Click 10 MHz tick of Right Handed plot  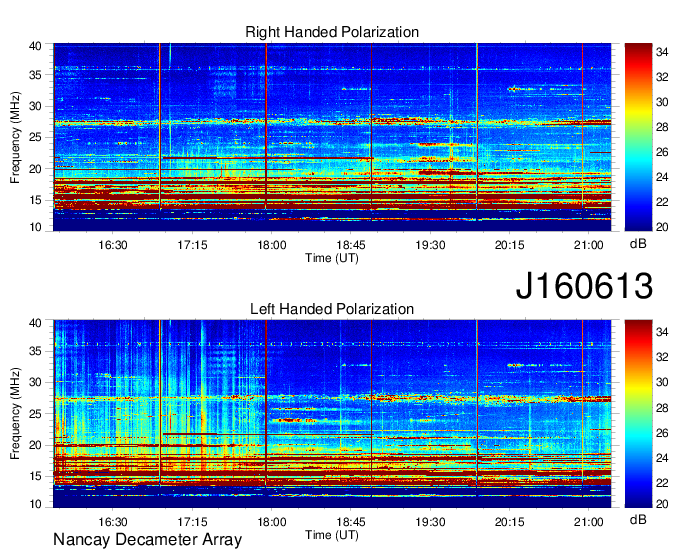pyautogui.click(x=35, y=228)
